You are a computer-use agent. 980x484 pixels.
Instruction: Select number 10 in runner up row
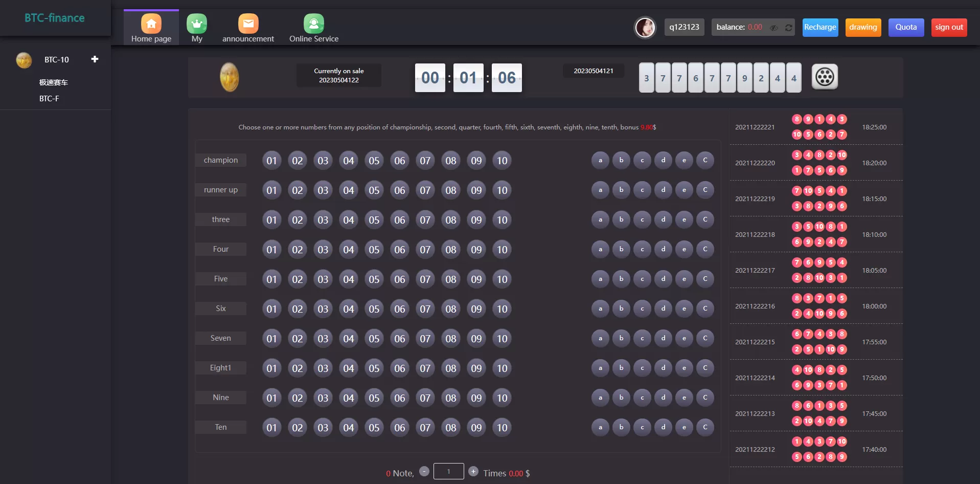[502, 190]
